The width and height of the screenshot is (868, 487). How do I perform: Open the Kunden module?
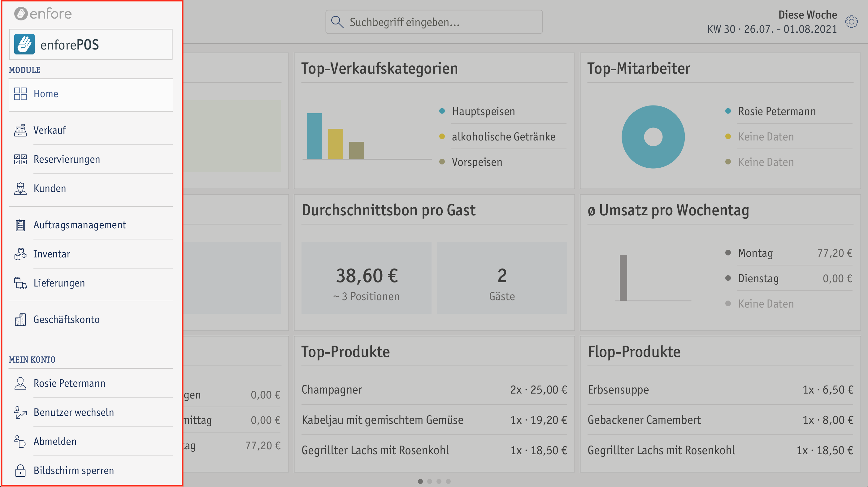pos(91,188)
